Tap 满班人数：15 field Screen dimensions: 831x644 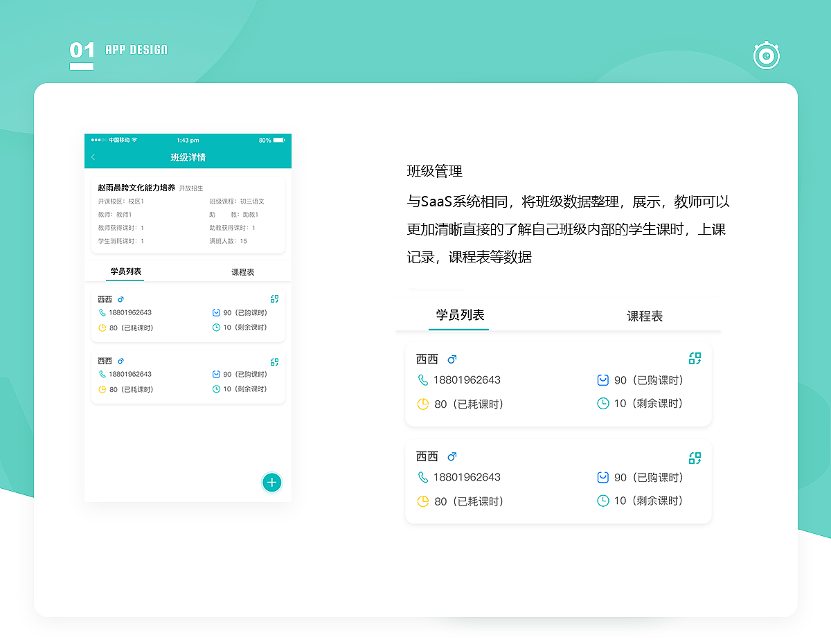(x=229, y=241)
